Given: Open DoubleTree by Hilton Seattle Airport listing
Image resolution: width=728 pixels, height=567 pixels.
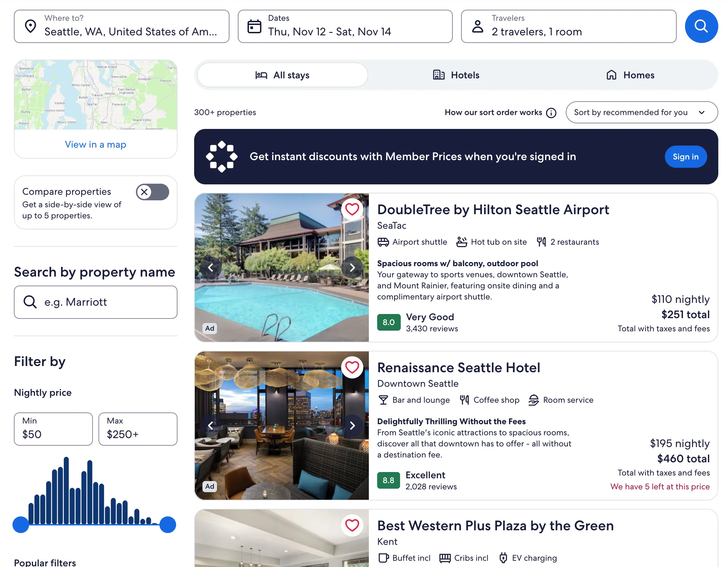Looking at the screenshot, I should 493,210.
